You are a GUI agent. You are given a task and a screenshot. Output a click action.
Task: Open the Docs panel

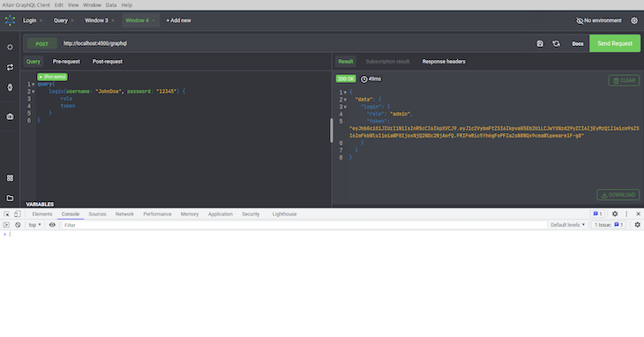click(x=578, y=44)
